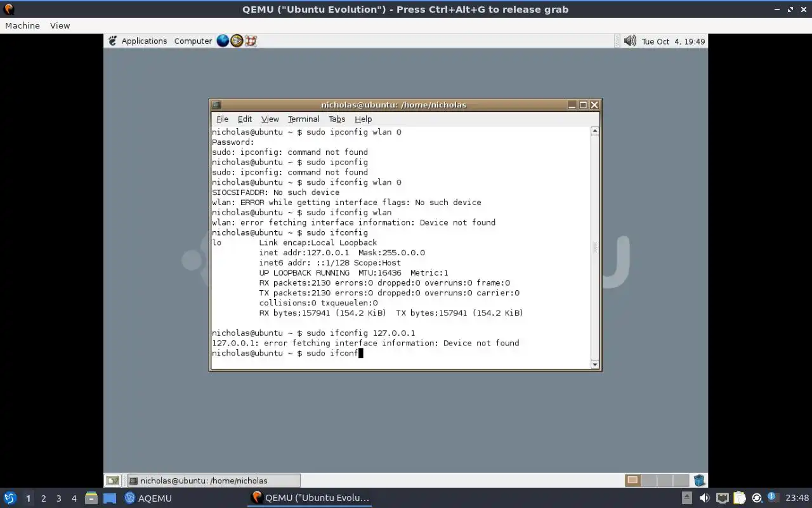The height and width of the screenshot is (508, 812).
Task: Open the help lifesaver icon in panel
Action: [251, 41]
